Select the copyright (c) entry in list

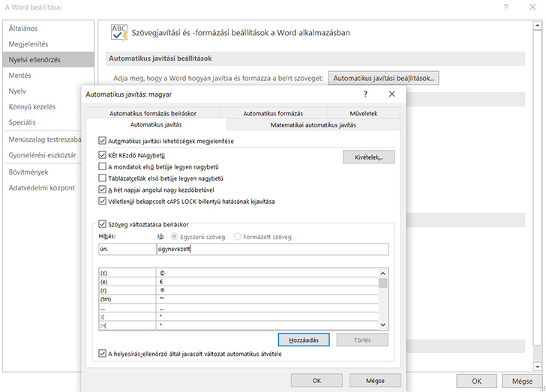click(x=127, y=274)
